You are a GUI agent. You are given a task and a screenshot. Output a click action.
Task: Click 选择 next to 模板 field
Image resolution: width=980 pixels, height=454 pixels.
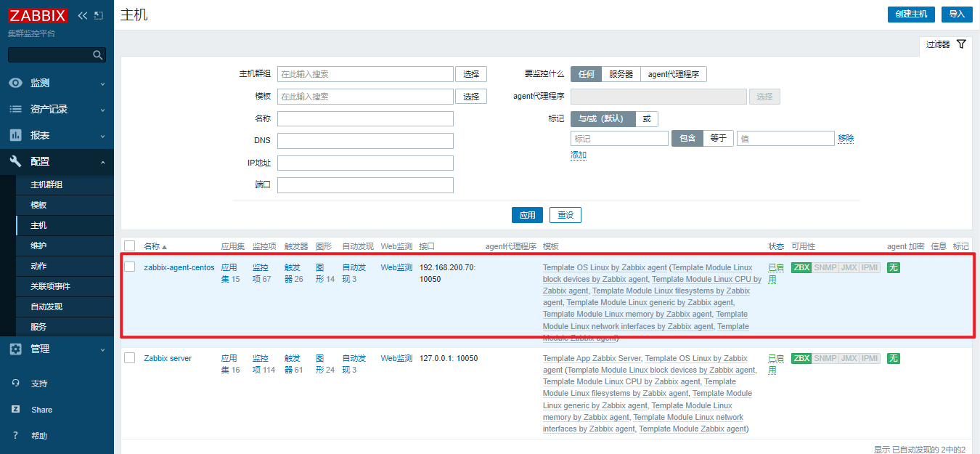(471, 96)
